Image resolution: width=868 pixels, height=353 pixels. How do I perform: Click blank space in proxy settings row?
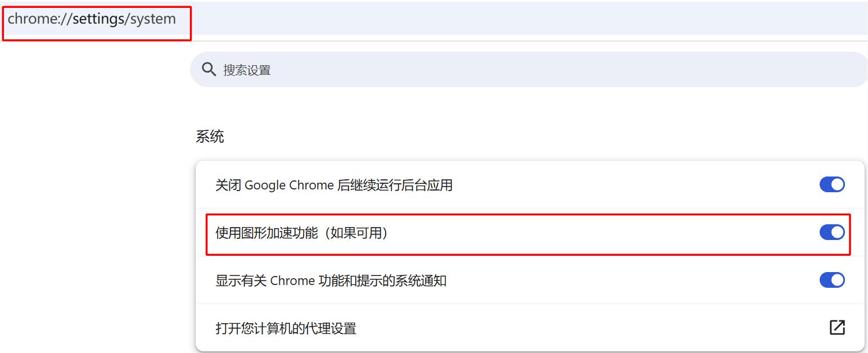tap(590, 328)
